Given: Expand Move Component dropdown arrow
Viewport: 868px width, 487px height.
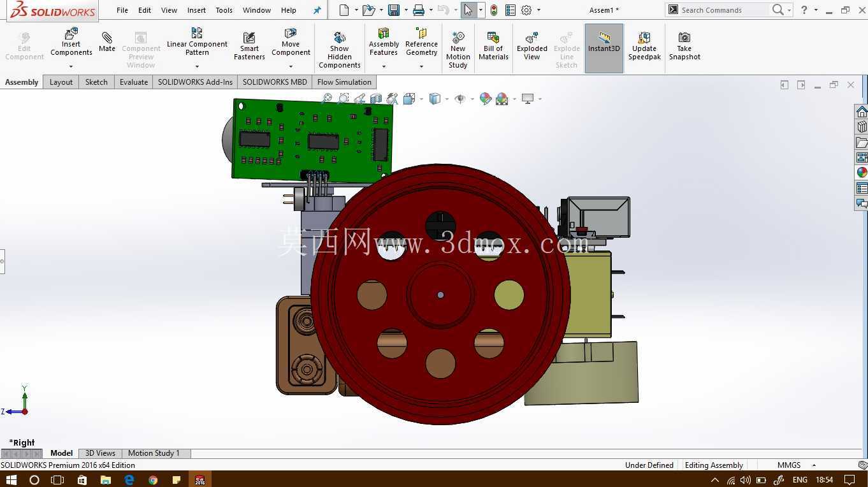Looking at the screenshot, I should coord(291,66).
